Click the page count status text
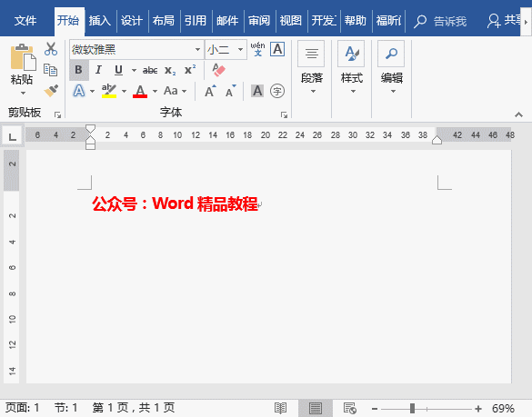Image resolution: width=532 pixels, height=417 pixels. click(134, 408)
